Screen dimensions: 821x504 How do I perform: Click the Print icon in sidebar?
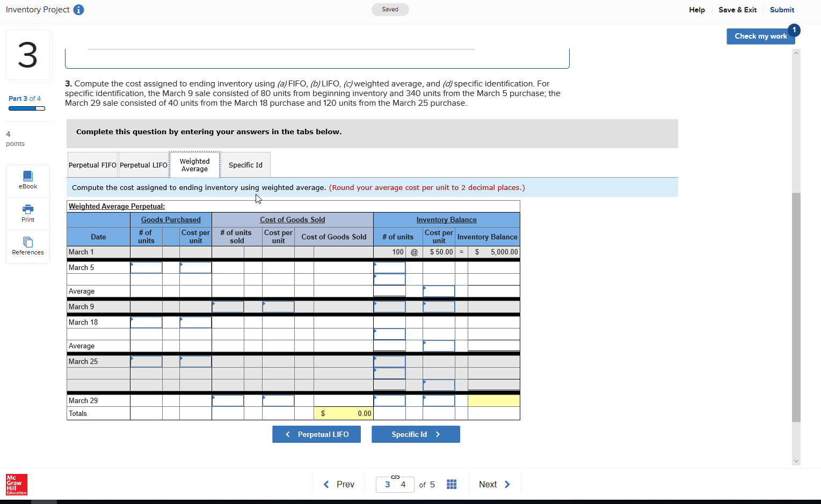click(x=27, y=213)
